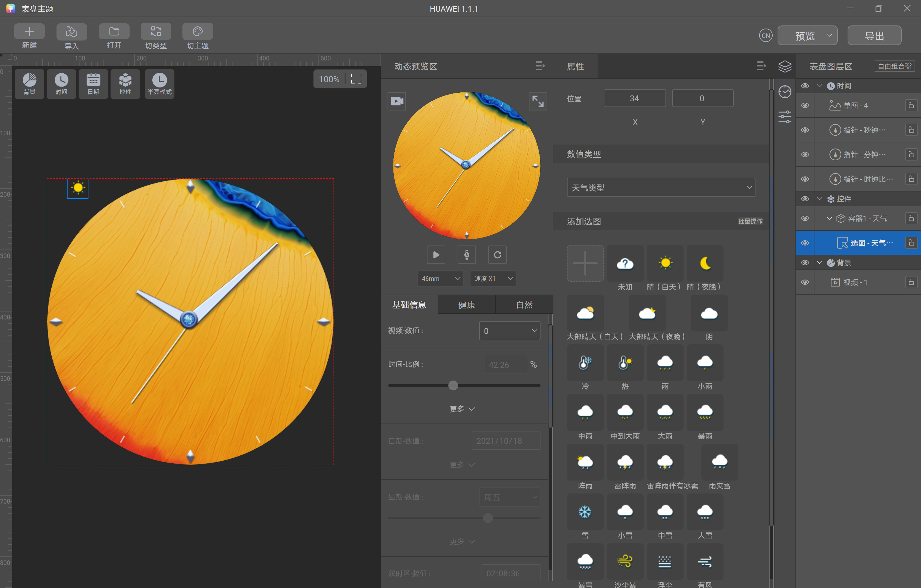Switch to the 自然 tab
The image size is (921, 588).
pos(524,305)
